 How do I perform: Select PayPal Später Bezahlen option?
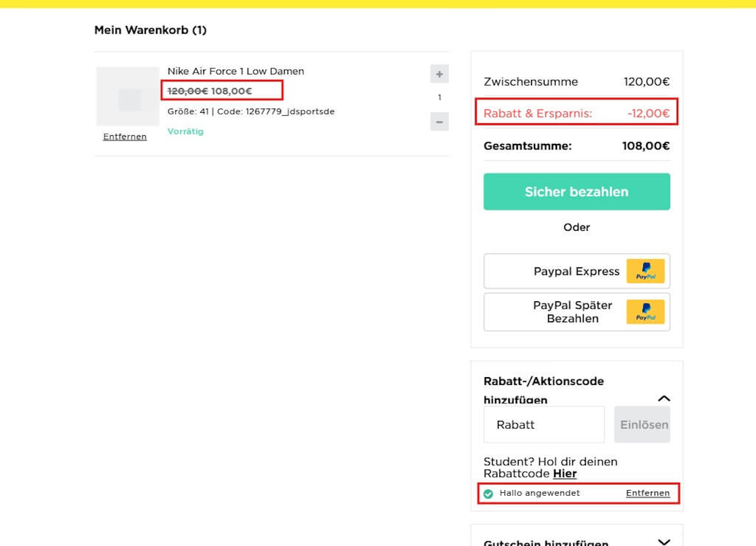tap(576, 312)
